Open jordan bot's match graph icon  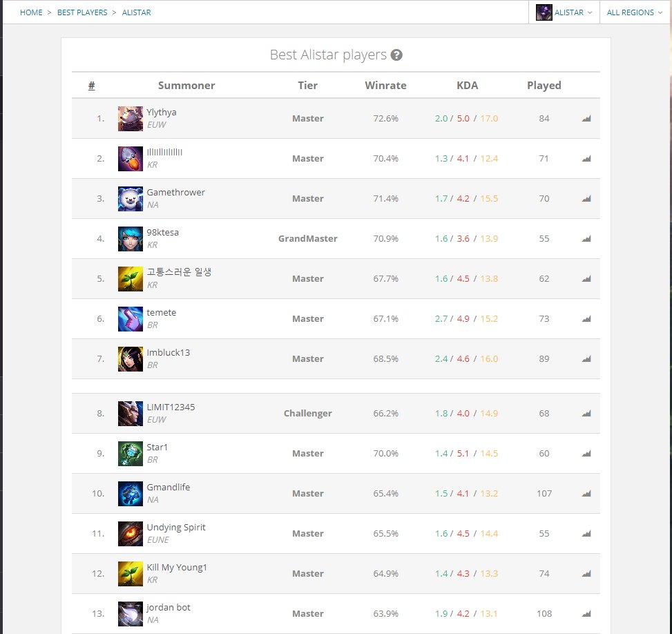586,613
